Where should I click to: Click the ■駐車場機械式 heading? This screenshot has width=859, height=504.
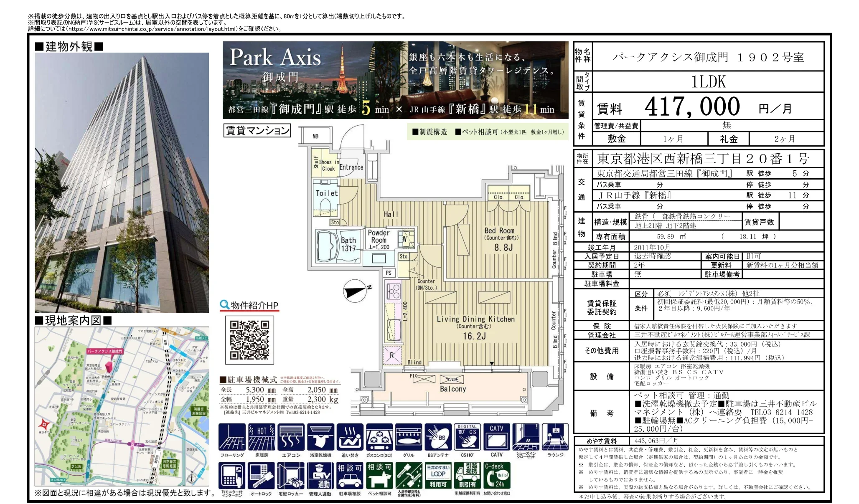(x=249, y=380)
